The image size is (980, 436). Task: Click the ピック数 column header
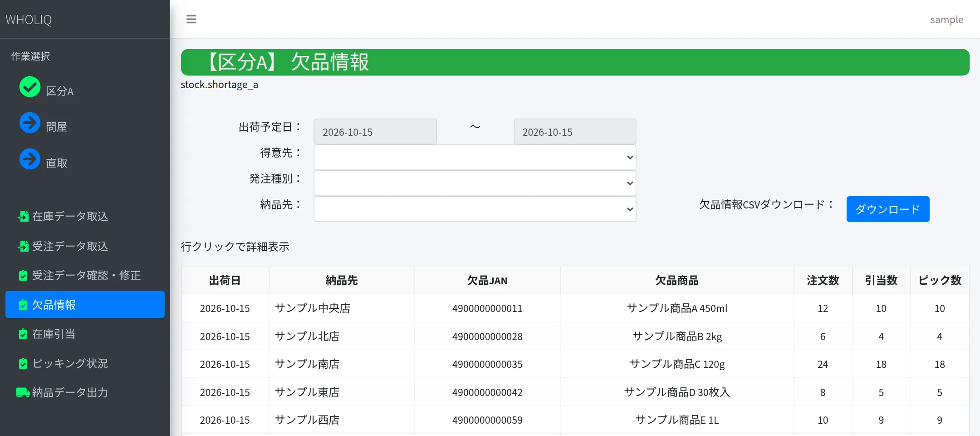coord(940,281)
